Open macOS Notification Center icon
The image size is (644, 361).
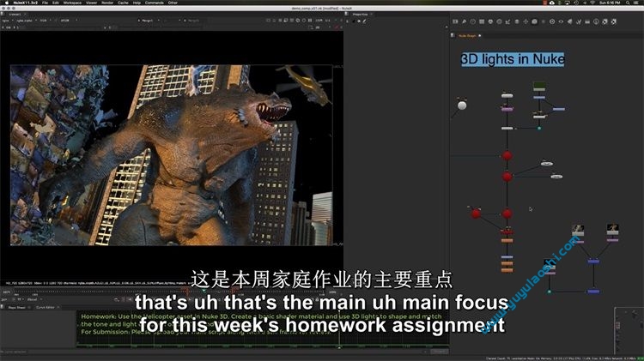(x=637, y=3)
